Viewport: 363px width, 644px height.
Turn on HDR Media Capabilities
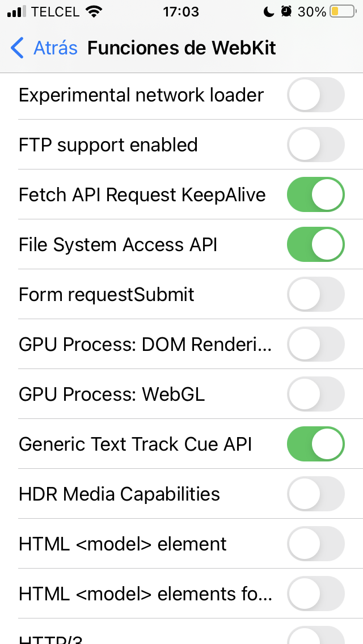(x=316, y=494)
